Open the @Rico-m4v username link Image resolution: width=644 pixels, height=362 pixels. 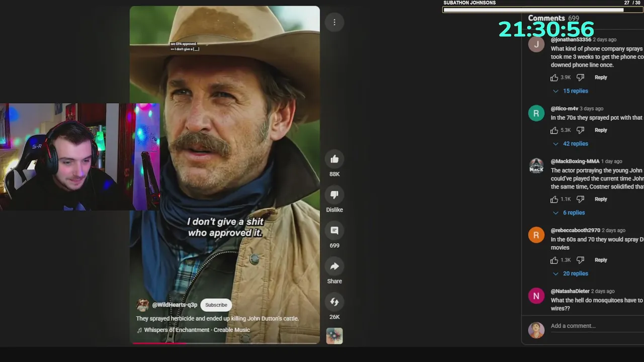tap(565, 109)
